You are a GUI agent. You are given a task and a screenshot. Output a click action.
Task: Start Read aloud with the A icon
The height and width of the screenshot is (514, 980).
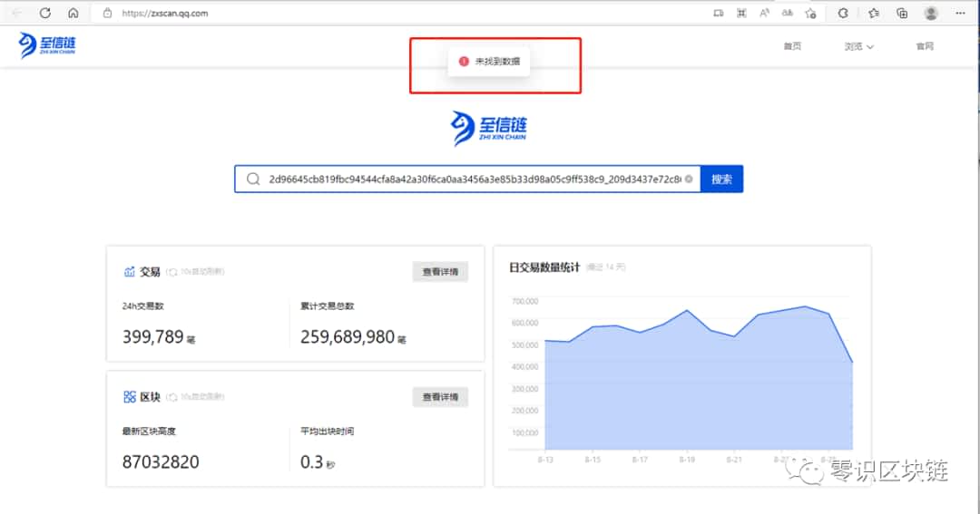pyautogui.click(x=764, y=13)
